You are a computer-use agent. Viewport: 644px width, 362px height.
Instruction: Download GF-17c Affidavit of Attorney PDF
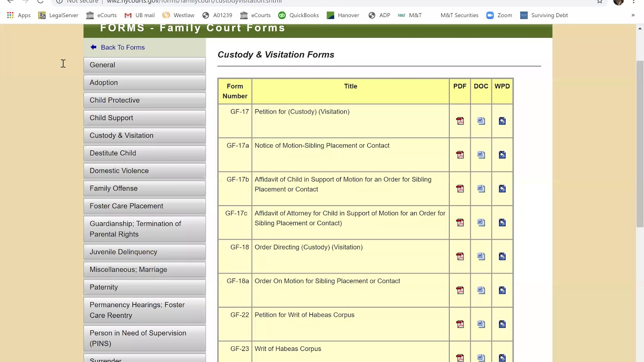point(460,222)
